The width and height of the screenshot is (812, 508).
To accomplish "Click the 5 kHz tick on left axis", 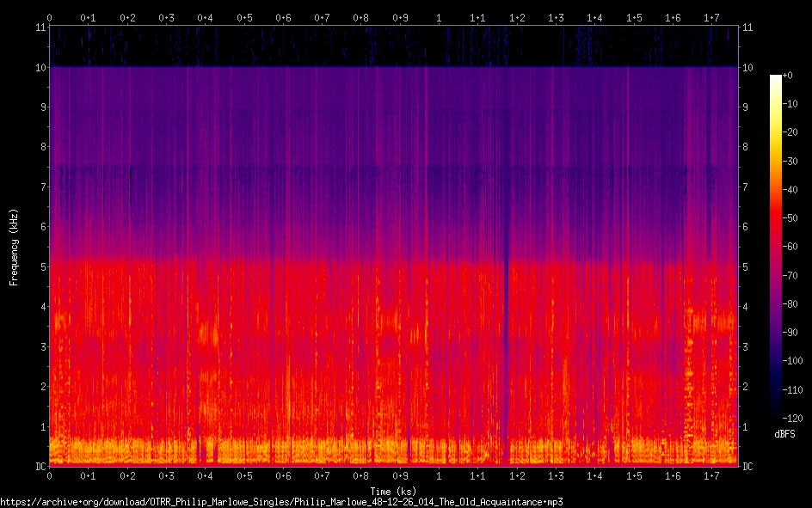I will coord(40,267).
